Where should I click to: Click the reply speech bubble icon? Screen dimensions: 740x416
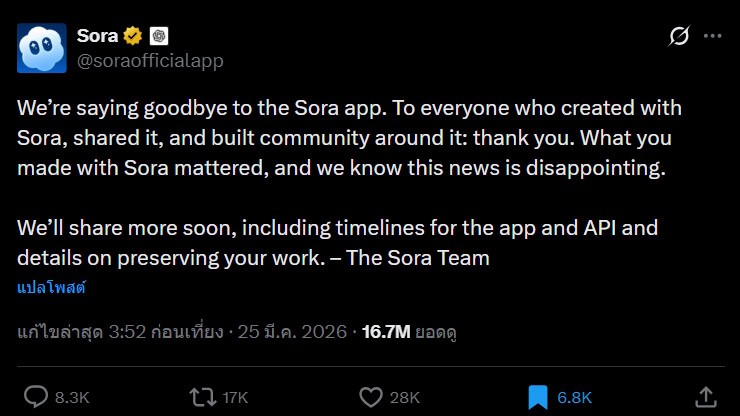(36, 397)
